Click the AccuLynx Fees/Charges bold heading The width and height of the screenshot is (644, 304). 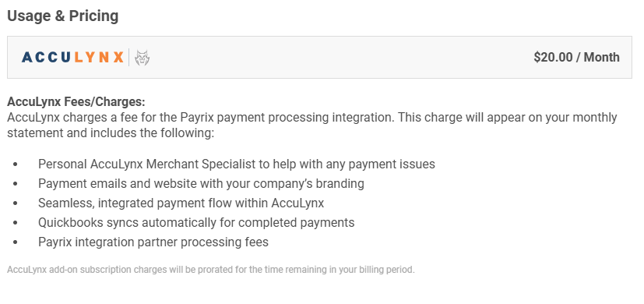point(76,101)
